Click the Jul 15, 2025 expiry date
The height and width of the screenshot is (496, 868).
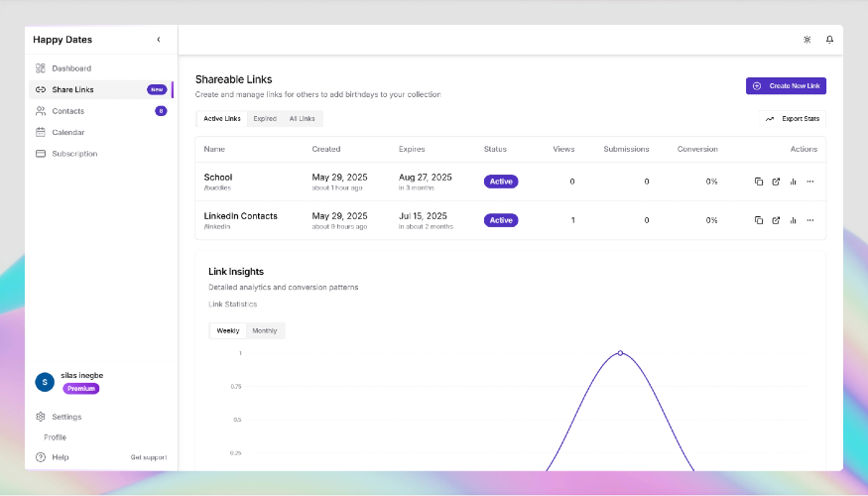click(423, 216)
